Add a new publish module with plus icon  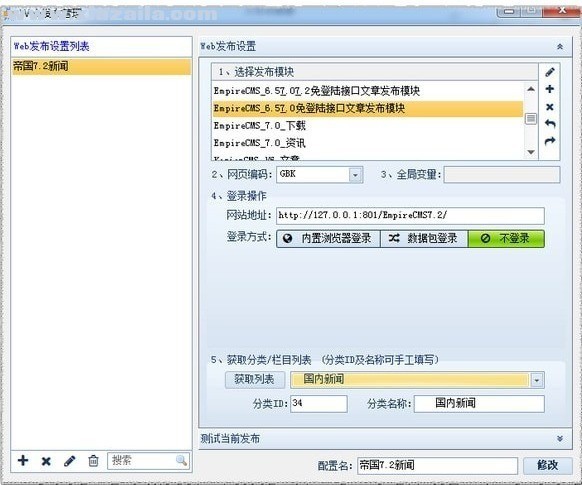(550, 89)
